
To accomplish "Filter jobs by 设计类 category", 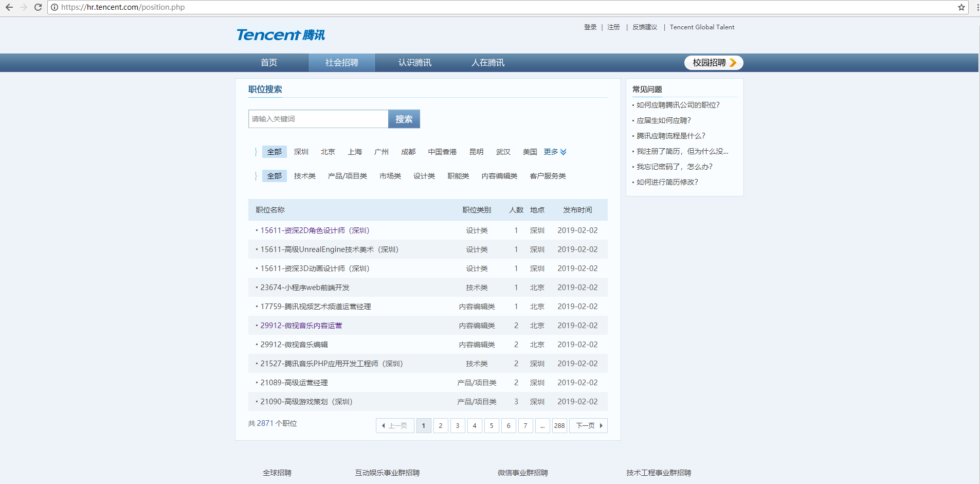I will [424, 176].
